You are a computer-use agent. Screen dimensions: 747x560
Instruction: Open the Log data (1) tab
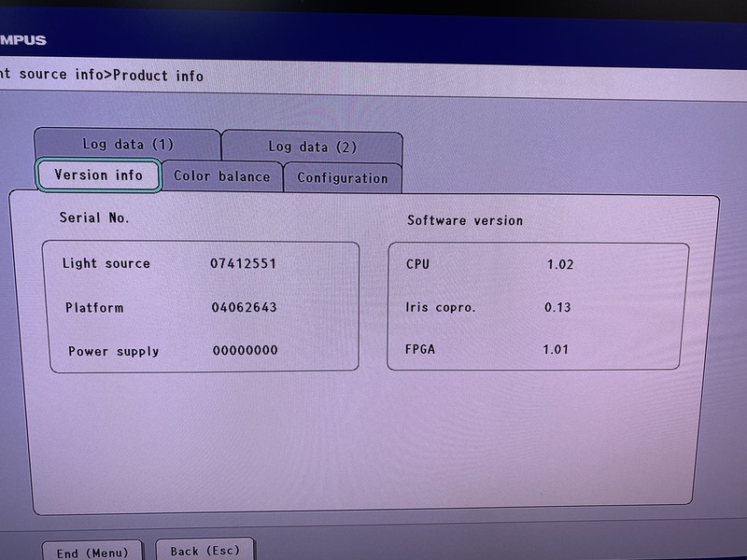click(x=128, y=144)
